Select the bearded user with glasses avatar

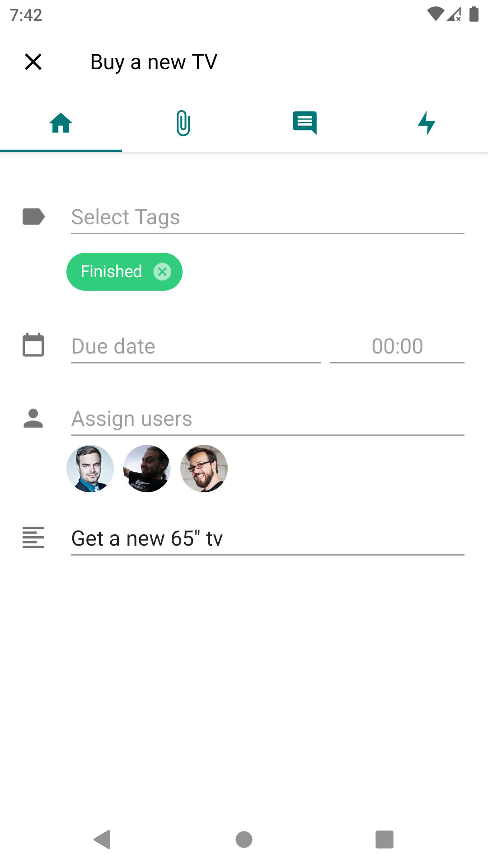pyautogui.click(x=204, y=468)
